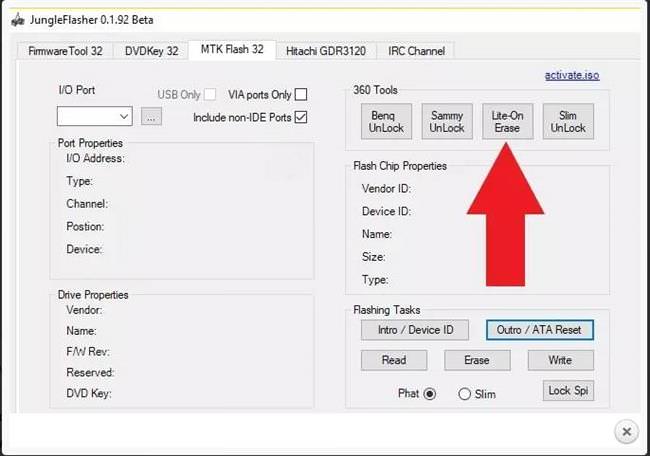Click the Device ID label in Flash Chip Properties

[x=386, y=211]
